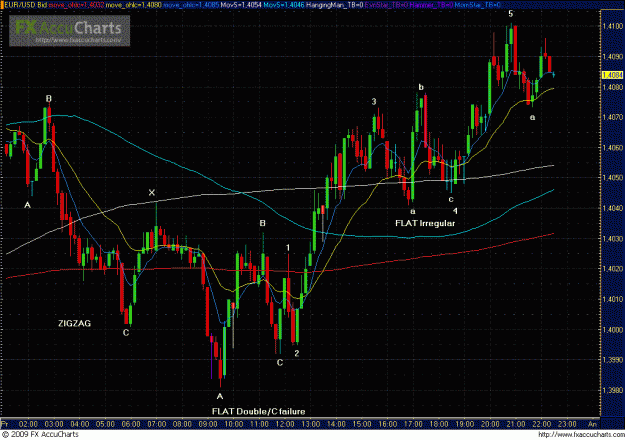Image resolution: width=625 pixels, height=440 pixels.
Task: Click the 04:00 time axis label
Action: point(80,424)
